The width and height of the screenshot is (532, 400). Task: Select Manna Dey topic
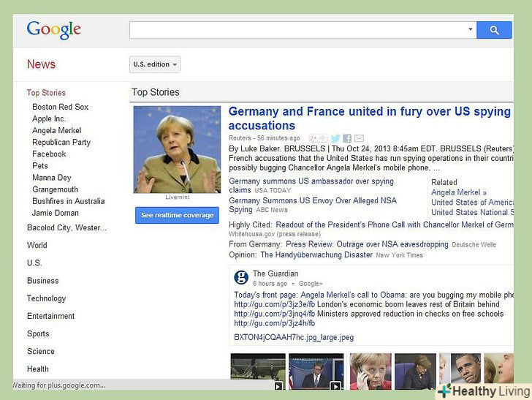[x=52, y=178]
